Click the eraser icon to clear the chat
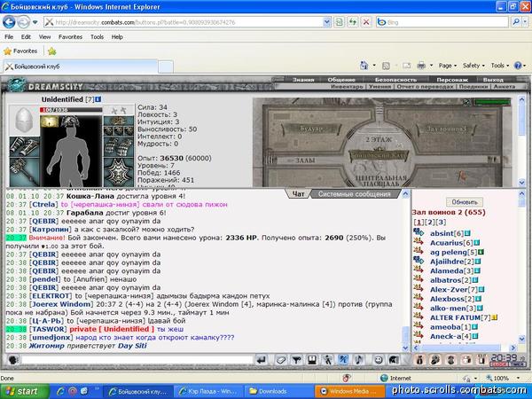The image size is (532, 399). (280, 360)
